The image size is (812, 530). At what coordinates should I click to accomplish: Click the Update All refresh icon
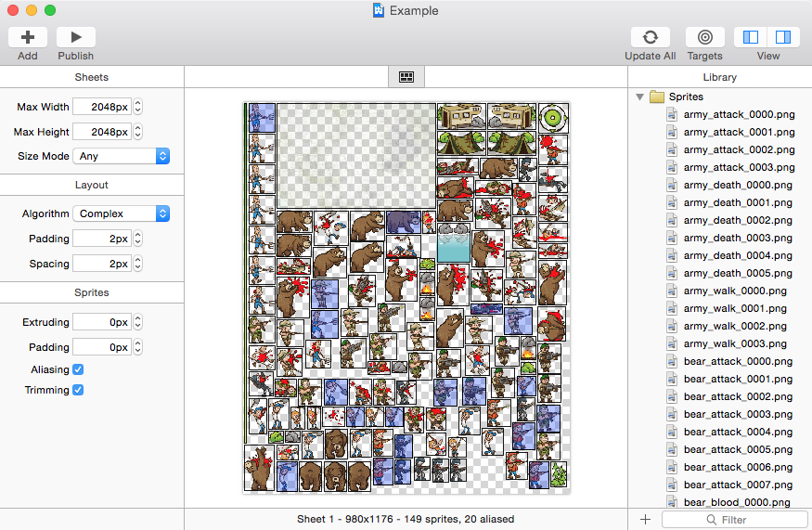tap(650, 37)
